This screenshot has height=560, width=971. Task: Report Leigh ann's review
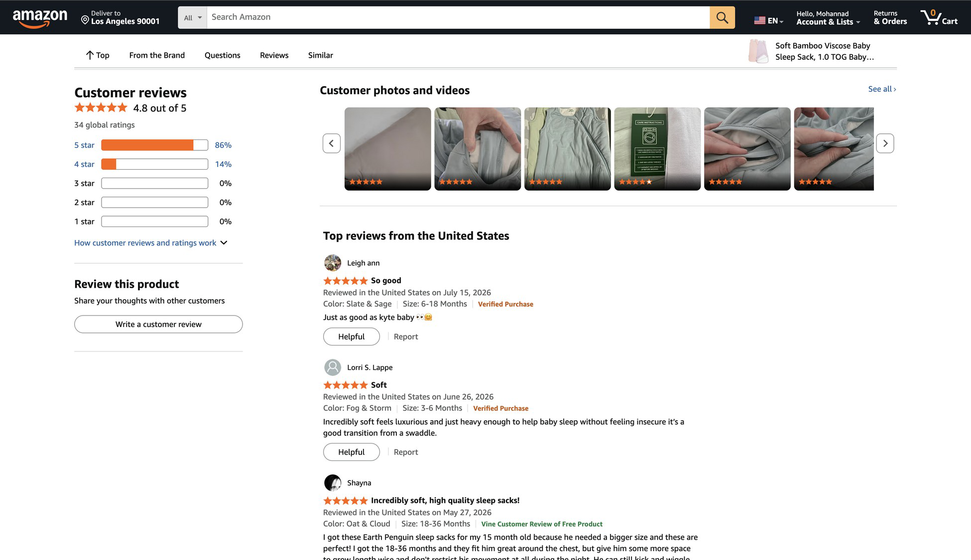pos(406,337)
